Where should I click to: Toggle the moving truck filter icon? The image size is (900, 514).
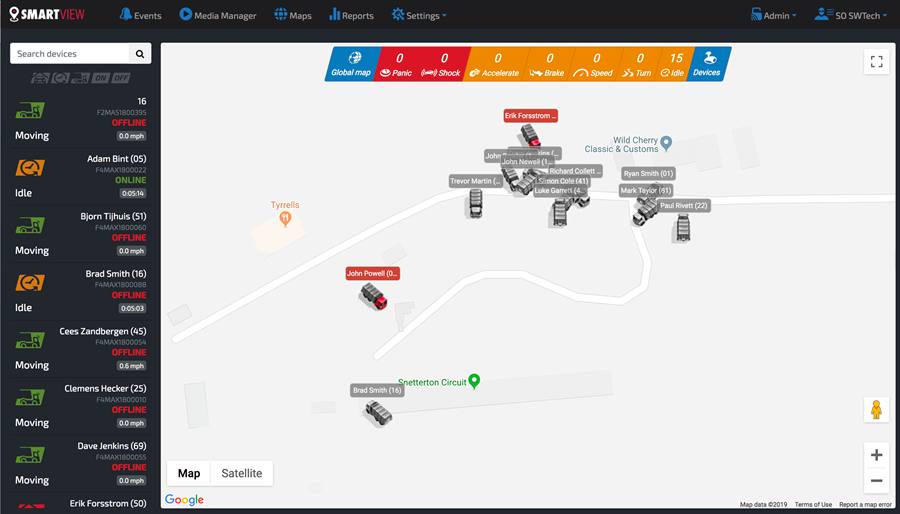80,78
